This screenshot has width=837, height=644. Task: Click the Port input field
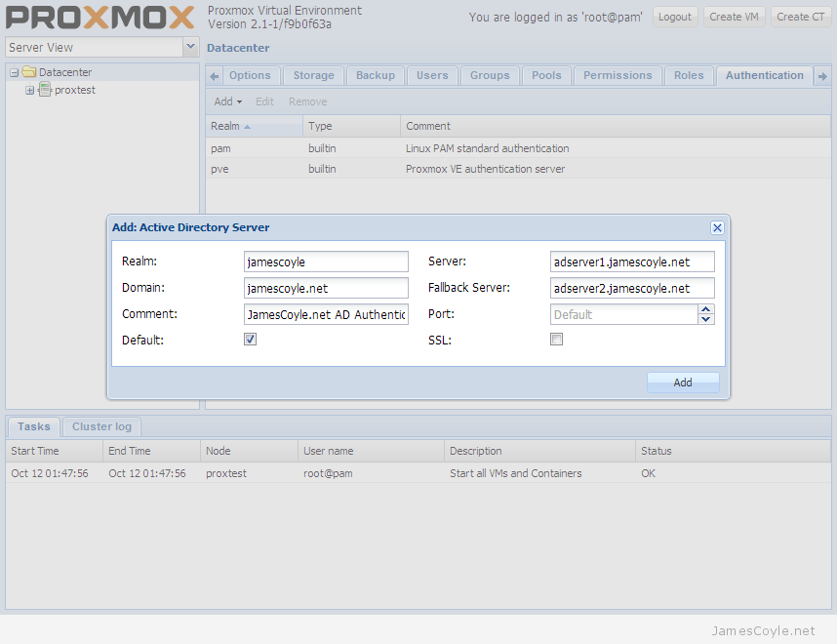click(624, 314)
